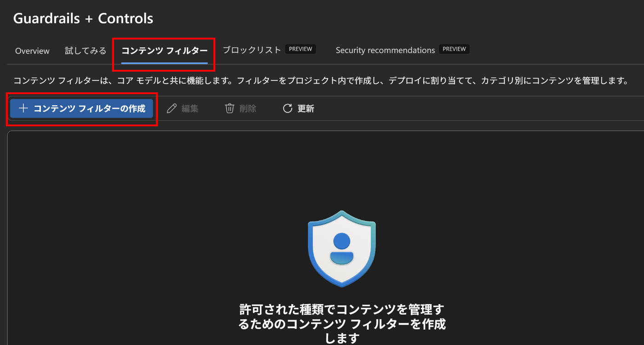Click the 削除 button
Screen dimensions: 644x345
pyautogui.click(x=241, y=108)
